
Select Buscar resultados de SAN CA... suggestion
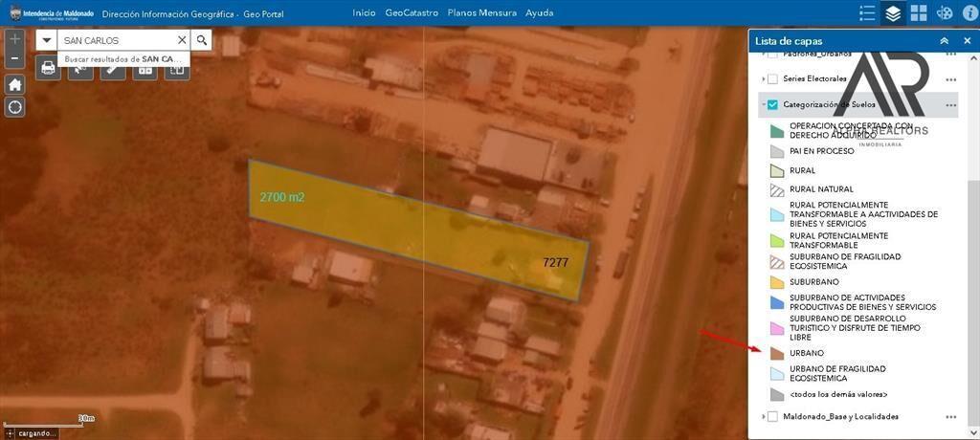(123, 58)
